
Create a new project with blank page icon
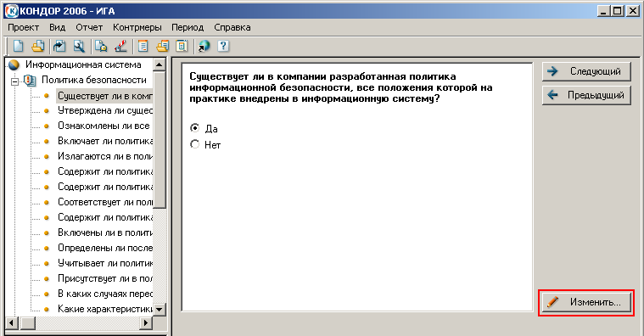tap(18, 46)
